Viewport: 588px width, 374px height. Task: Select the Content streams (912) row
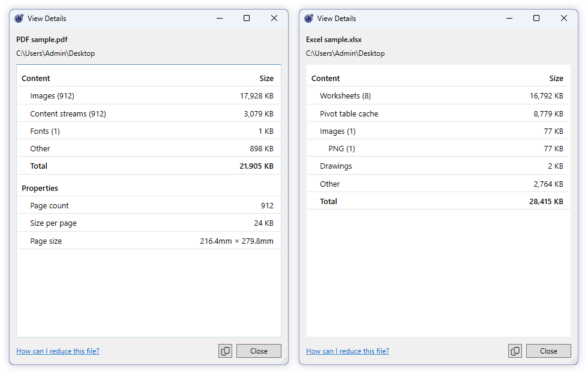click(149, 113)
